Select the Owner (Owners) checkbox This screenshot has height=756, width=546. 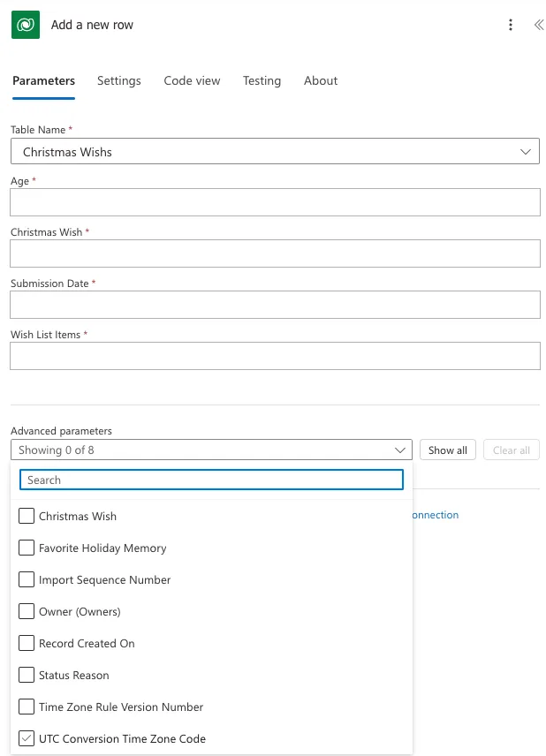tap(27, 611)
